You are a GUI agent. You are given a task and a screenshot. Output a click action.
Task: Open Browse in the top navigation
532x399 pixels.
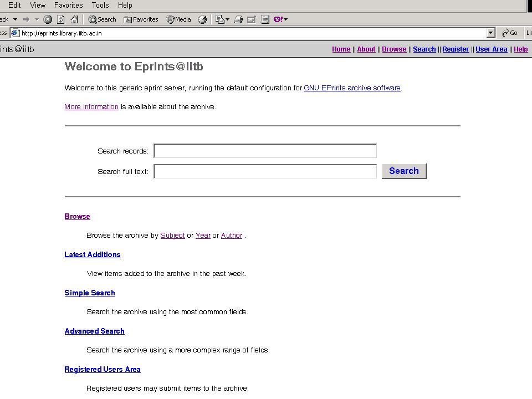(x=394, y=49)
